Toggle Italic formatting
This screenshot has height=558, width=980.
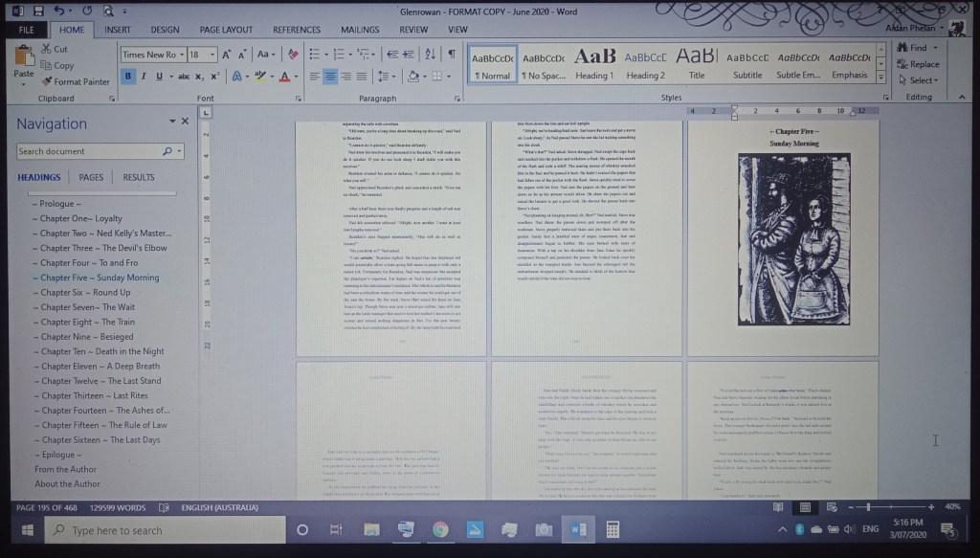144,77
